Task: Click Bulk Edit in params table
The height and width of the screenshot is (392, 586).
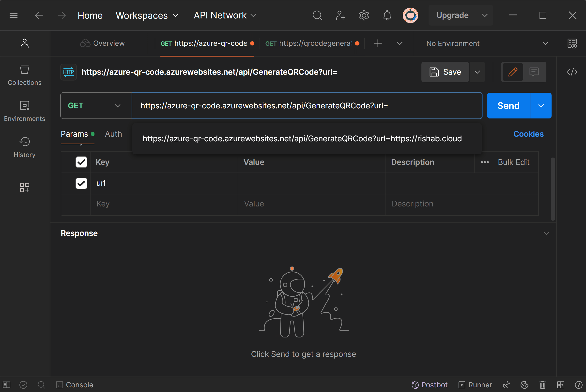Action: click(x=513, y=162)
